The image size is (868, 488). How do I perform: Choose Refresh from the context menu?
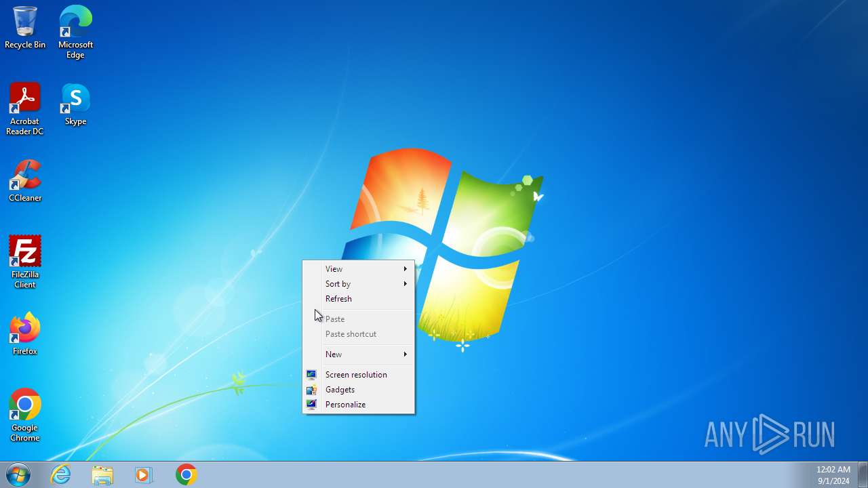tap(358, 299)
